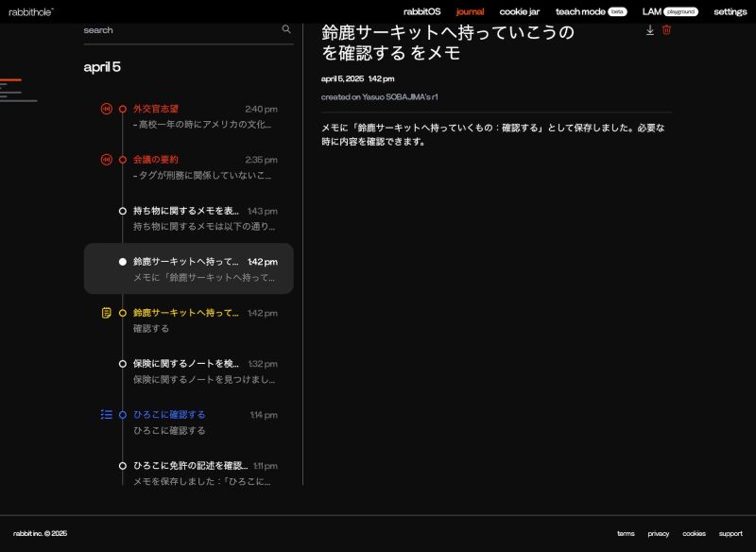Click the blue list icon beside ひろこに確認する
This screenshot has width=756, height=552.
click(x=106, y=415)
